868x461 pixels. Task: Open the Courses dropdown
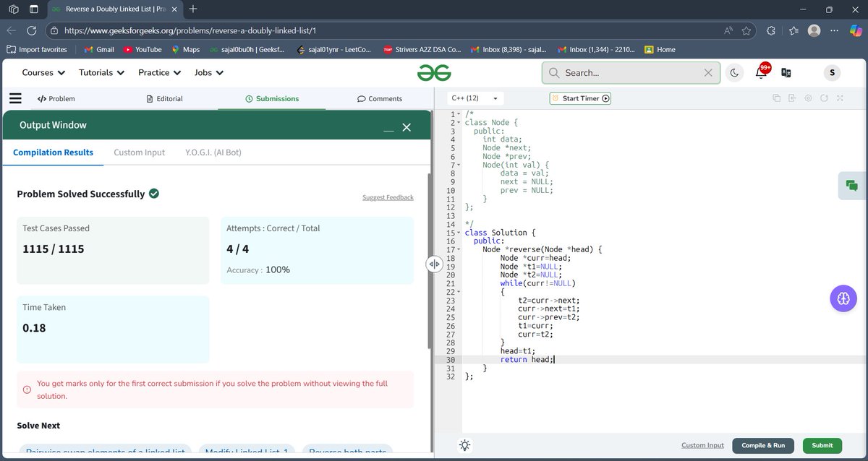coord(43,72)
